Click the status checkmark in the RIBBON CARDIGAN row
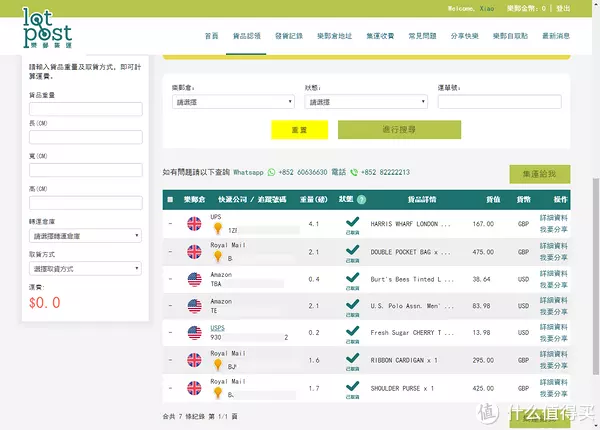The width and height of the screenshot is (600, 430). click(352, 358)
